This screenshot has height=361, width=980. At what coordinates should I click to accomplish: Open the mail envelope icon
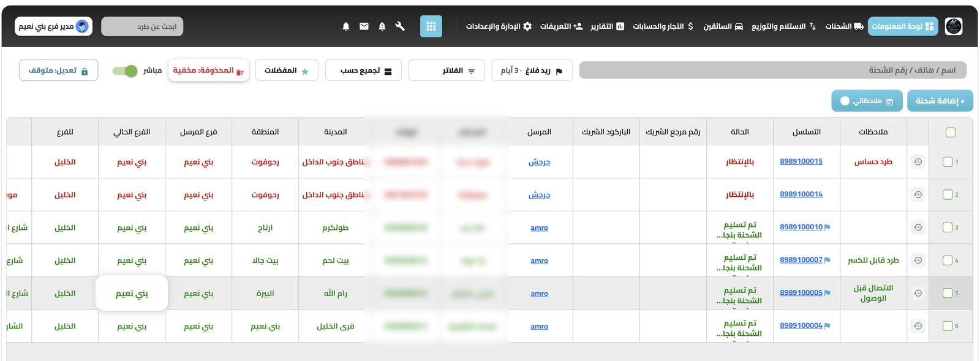tap(364, 26)
